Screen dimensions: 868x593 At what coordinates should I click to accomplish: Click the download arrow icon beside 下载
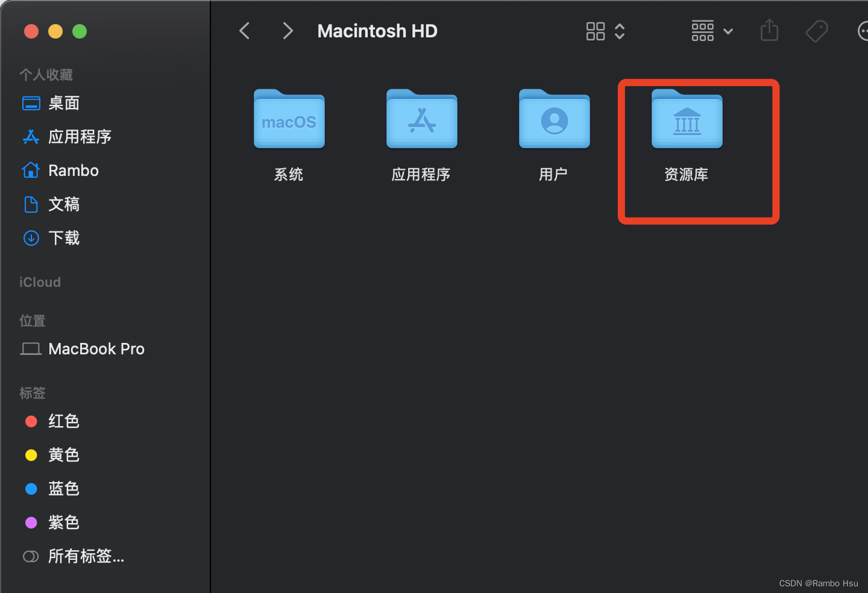31,238
